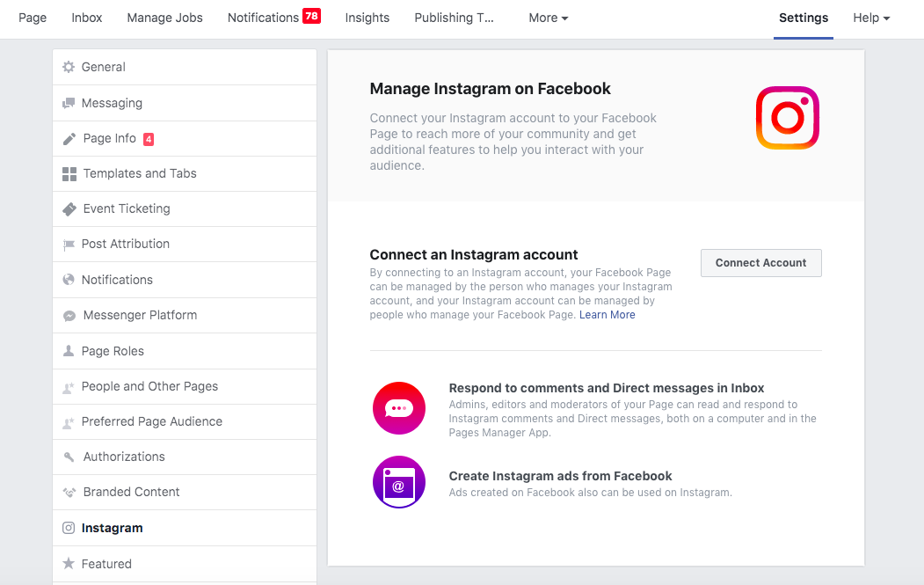Open Messaging settings section
Viewport: 924px width, 585px height.
click(185, 103)
